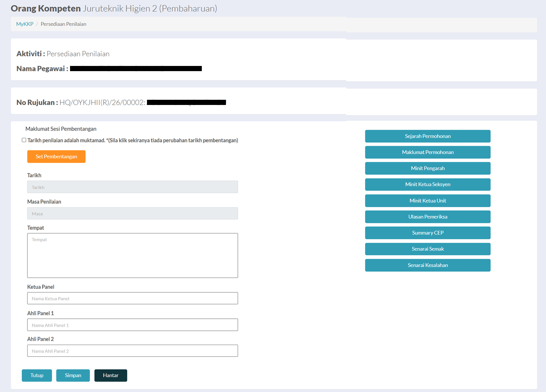The height and width of the screenshot is (392, 546).
Task: Click the Nama Ahli Panel 1 input
Action: 133,325
